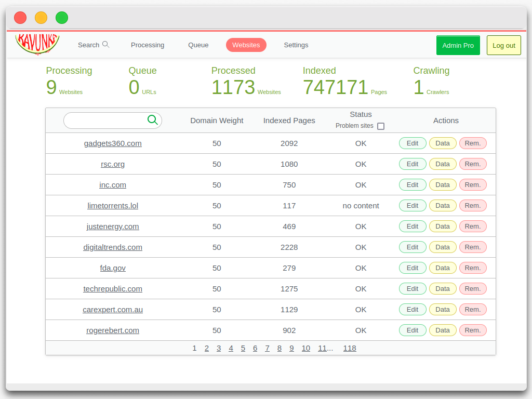Click the green magnifier in table search
Image resolution: width=532 pixels, height=399 pixels.
[x=152, y=120]
